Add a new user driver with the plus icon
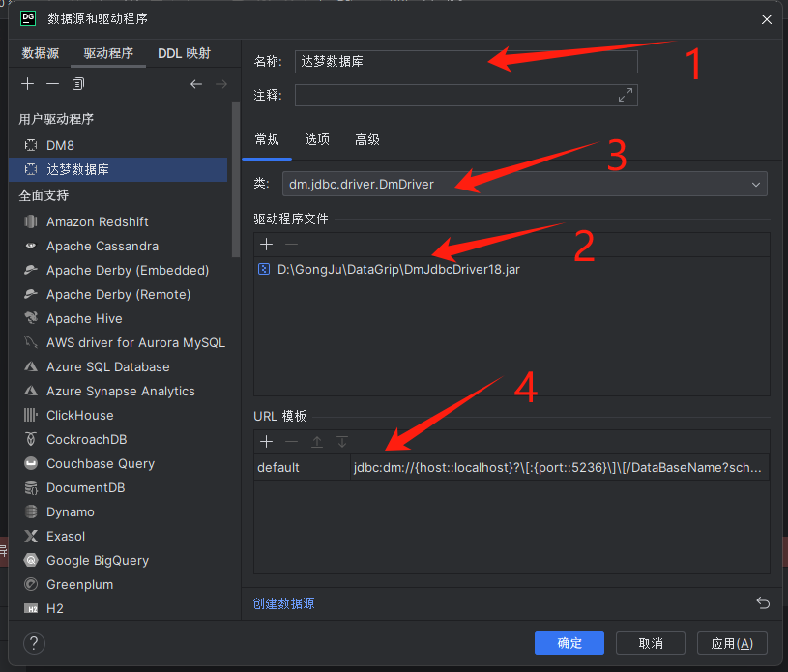 (27, 84)
